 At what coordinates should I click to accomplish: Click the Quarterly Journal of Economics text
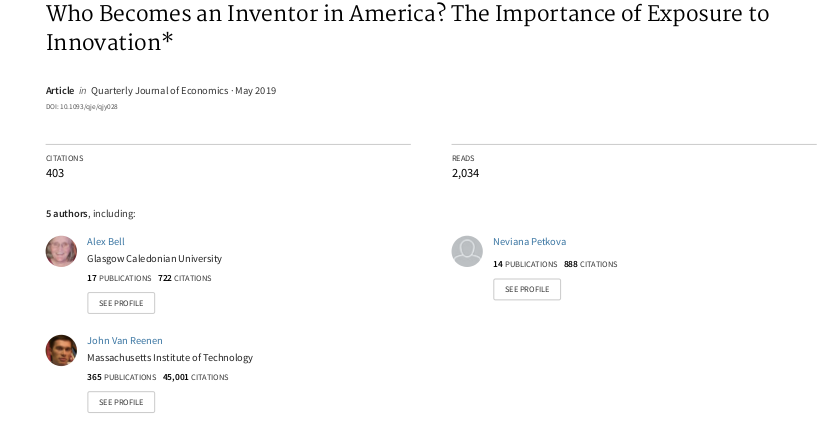[160, 91]
